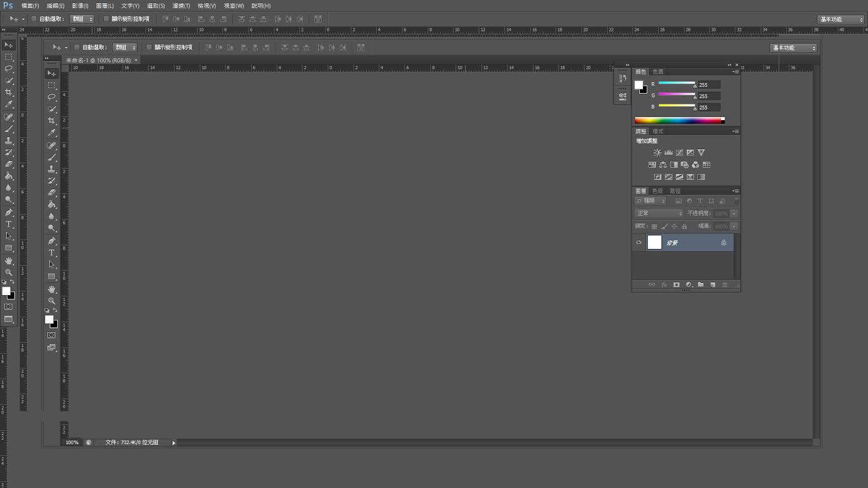
Task: Expand the 種類 layer filter dropdown
Action: 651,201
